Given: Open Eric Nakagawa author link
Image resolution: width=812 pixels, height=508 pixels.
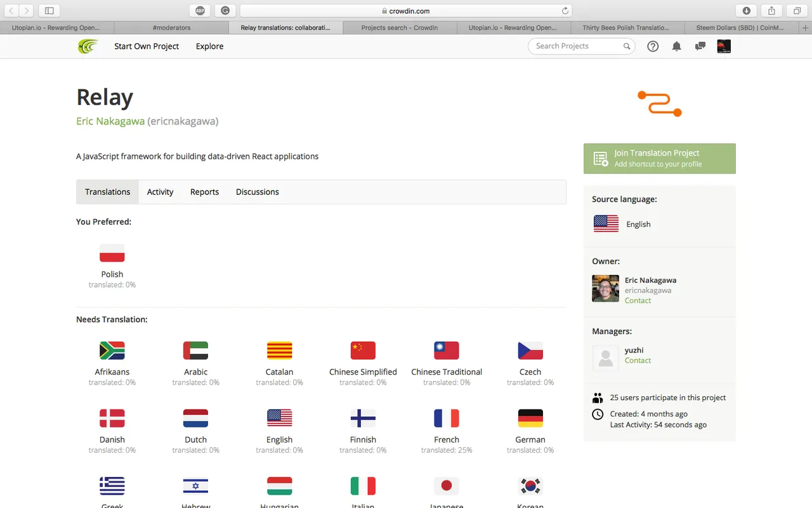Looking at the screenshot, I should pyautogui.click(x=110, y=121).
